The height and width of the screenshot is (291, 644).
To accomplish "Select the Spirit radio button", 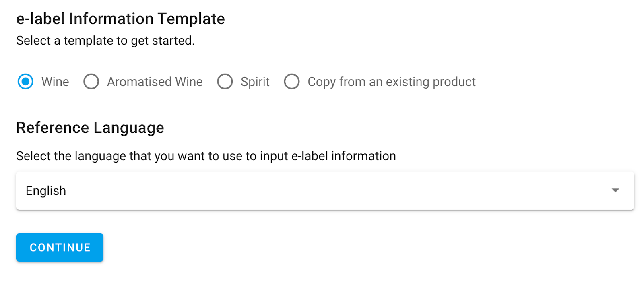I will (225, 82).
